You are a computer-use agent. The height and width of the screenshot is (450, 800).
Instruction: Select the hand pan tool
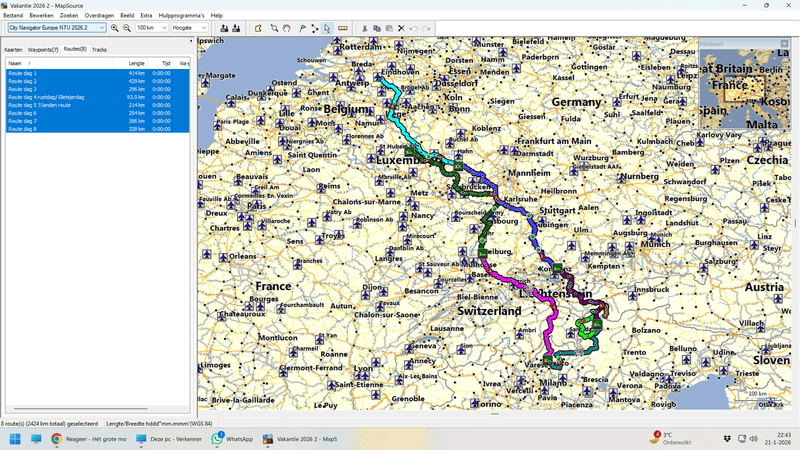coord(287,28)
